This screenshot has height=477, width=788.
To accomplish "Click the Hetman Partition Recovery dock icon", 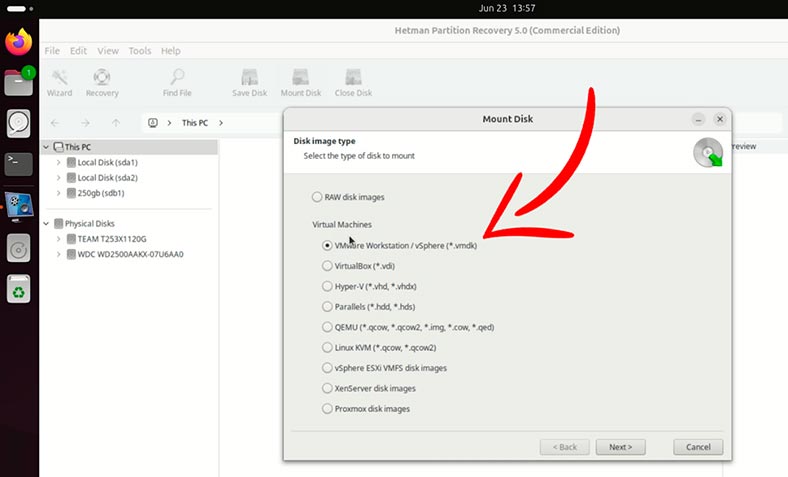I will (x=19, y=206).
